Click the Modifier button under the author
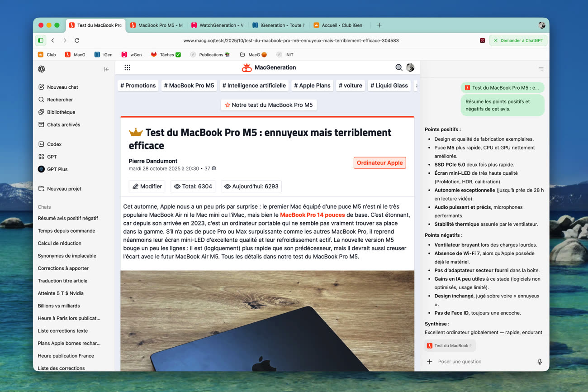The image size is (588, 392). point(147,186)
